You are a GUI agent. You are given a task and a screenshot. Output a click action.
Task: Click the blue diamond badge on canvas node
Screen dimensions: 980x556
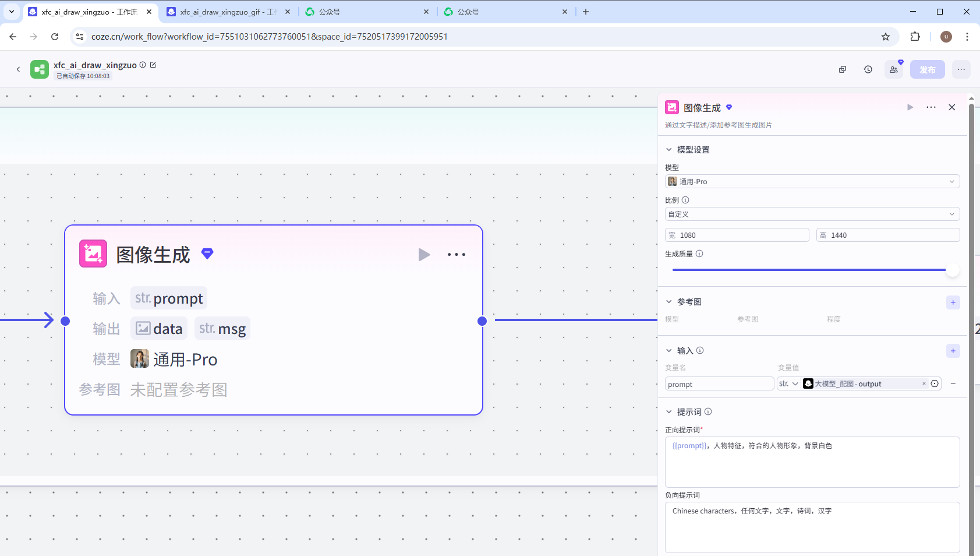coord(207,254)
